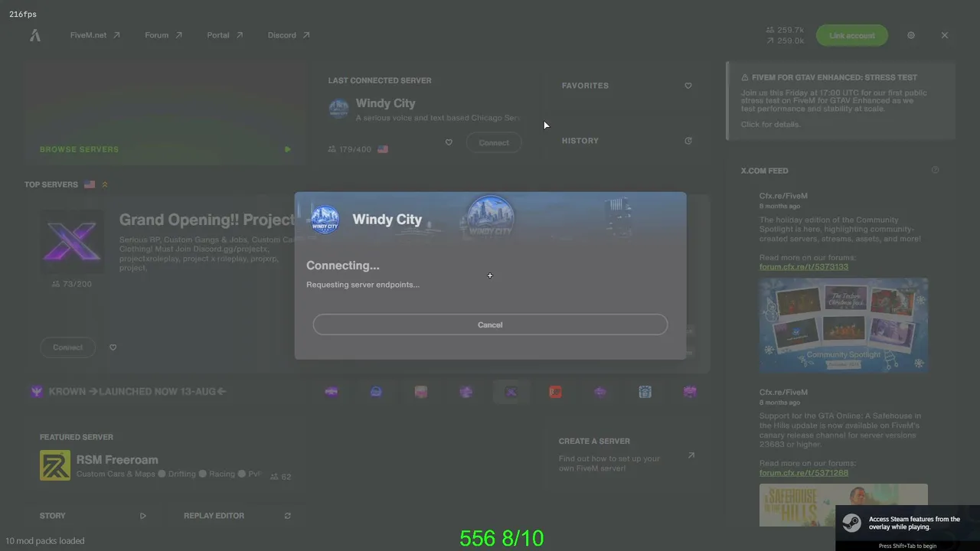Click the arrow icon on Create a Server
The width and height of the screenshot is (980, 551).
tap(691, 455)
